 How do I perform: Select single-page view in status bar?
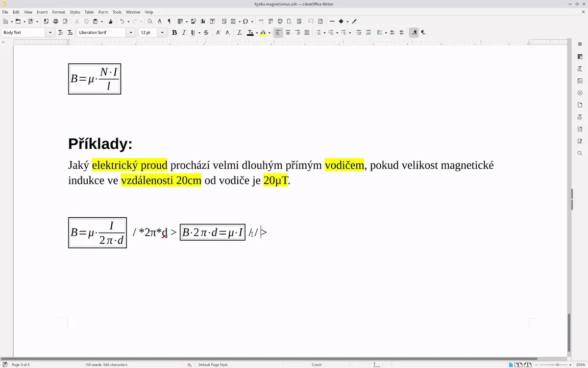(x=511, y=364)
